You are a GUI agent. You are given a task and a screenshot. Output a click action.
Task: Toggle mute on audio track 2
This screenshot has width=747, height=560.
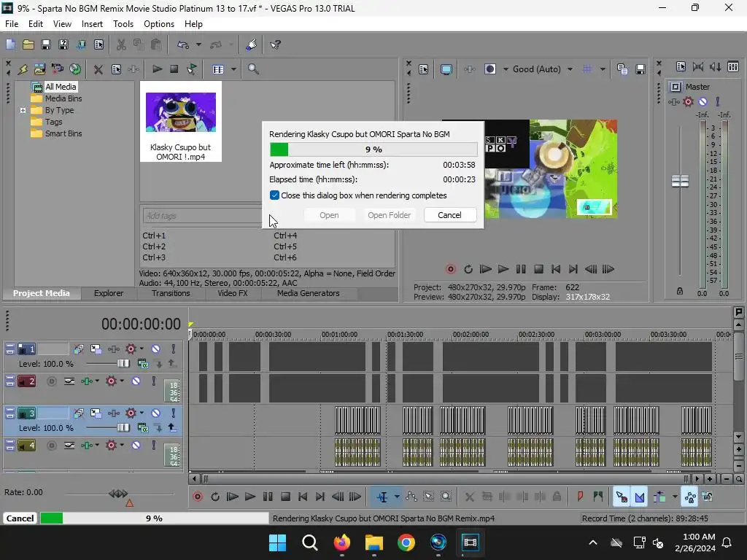[136, 381]
